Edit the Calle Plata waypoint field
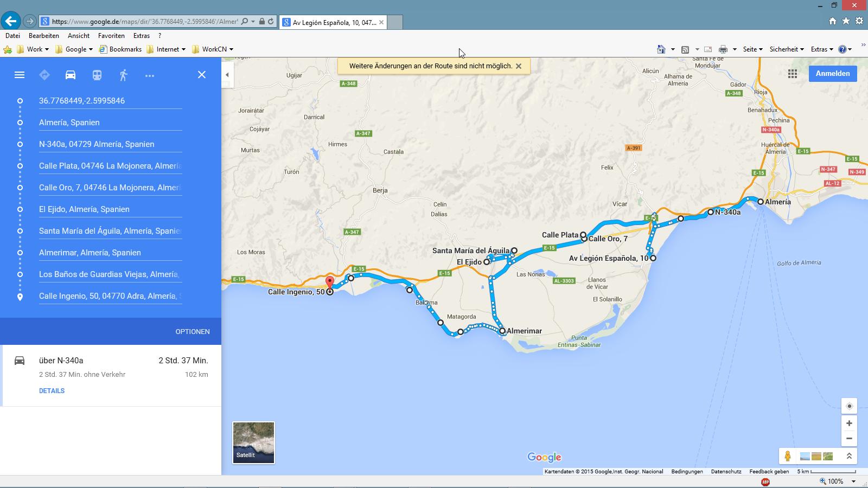This screenshot has height=488, width=868. pos(110,166)
